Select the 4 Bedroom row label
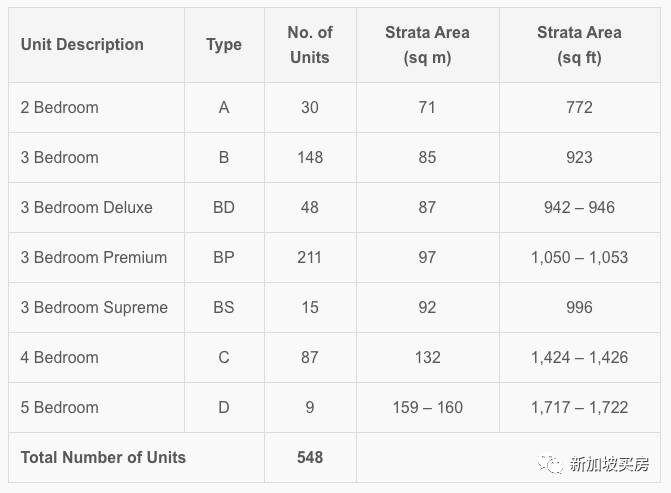 click(x=60, y=357)
